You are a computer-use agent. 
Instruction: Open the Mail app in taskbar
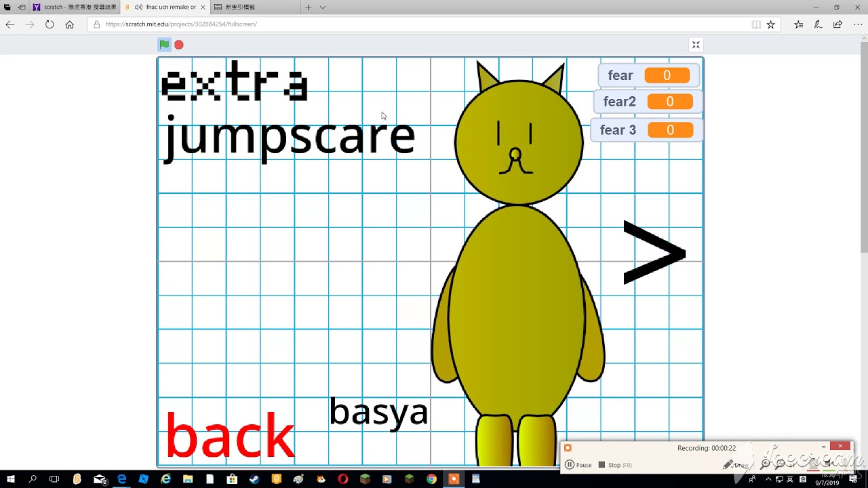(100, 479)
